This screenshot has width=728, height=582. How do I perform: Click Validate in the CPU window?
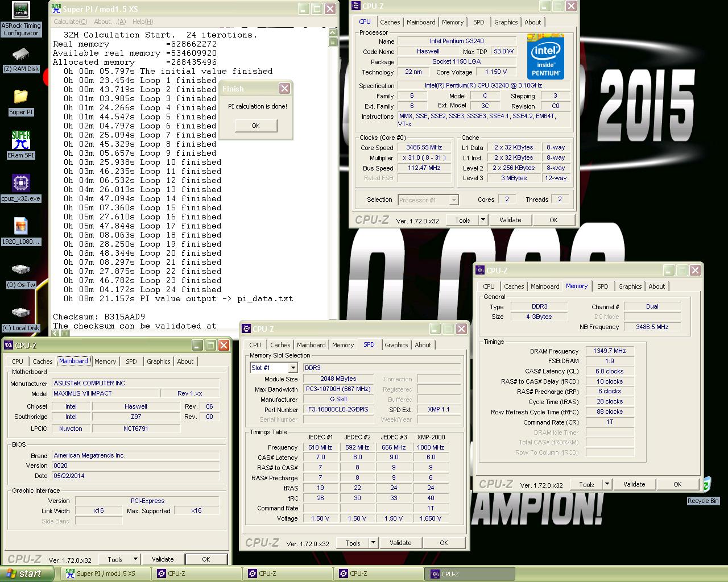tap(510, 220)
